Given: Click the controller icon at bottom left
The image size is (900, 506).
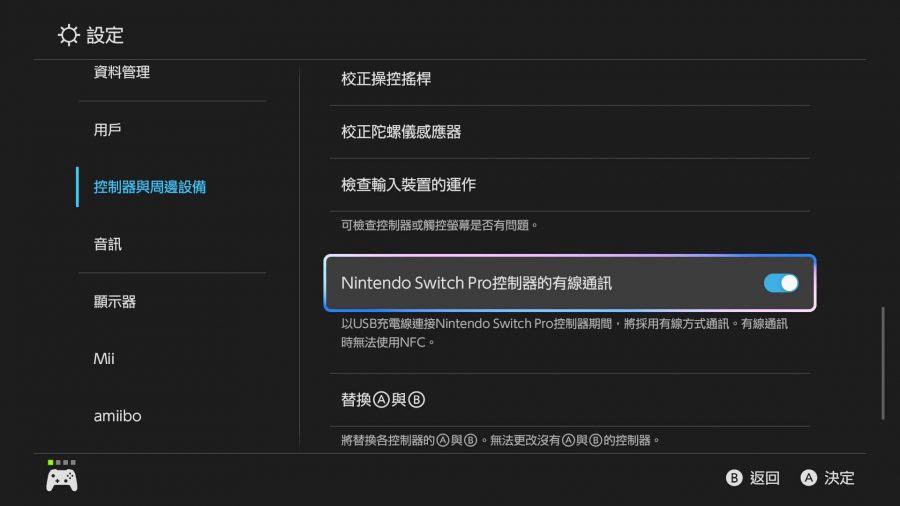Looking at the screenshot, I should 62,480.
